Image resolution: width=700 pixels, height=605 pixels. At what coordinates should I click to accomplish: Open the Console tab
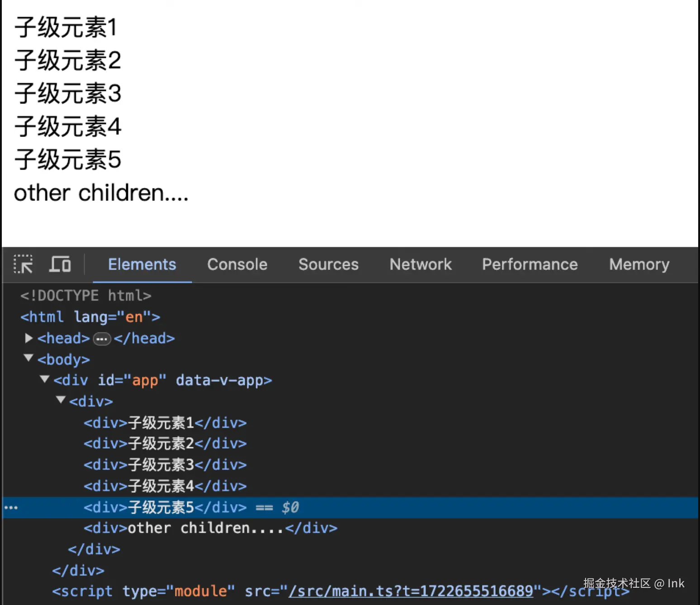pos(237,265)
